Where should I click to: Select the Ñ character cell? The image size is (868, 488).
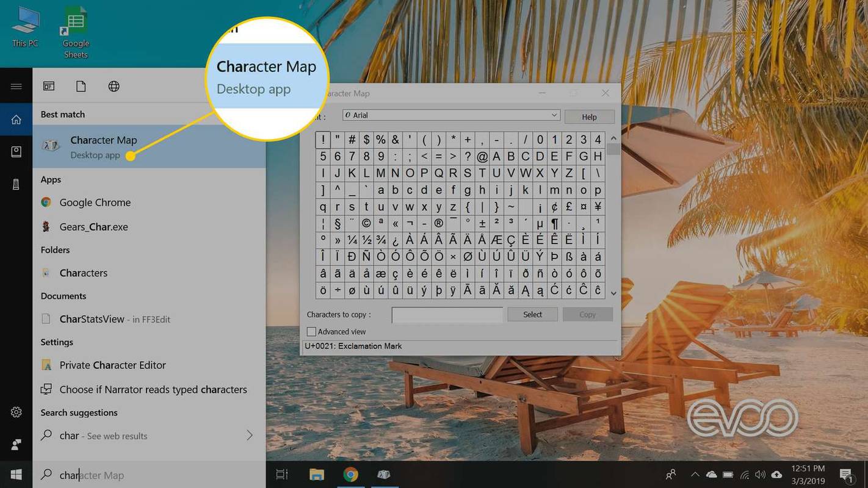[x=366, y=256]
